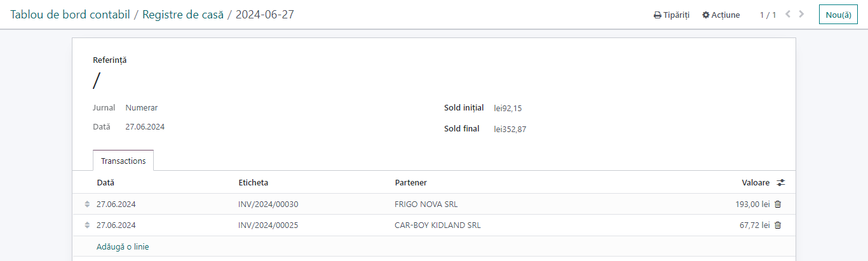Click the Sold final value lei352,87

510,130
